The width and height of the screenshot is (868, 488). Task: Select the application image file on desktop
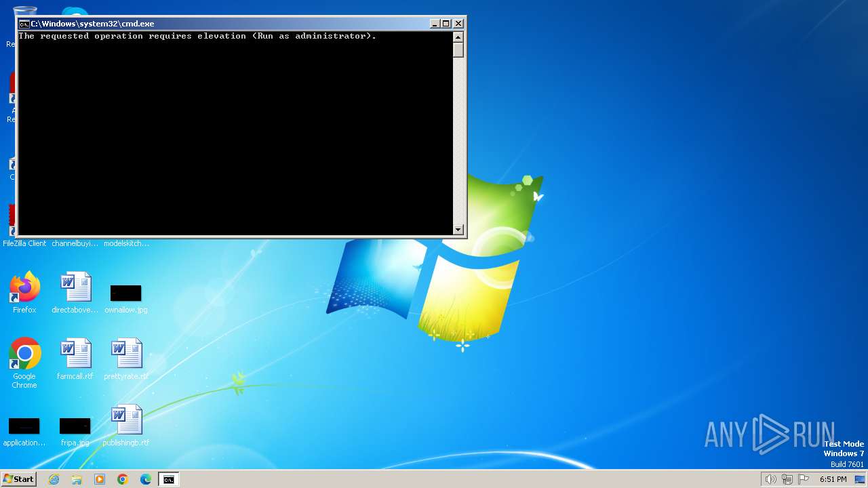(24, 431)
